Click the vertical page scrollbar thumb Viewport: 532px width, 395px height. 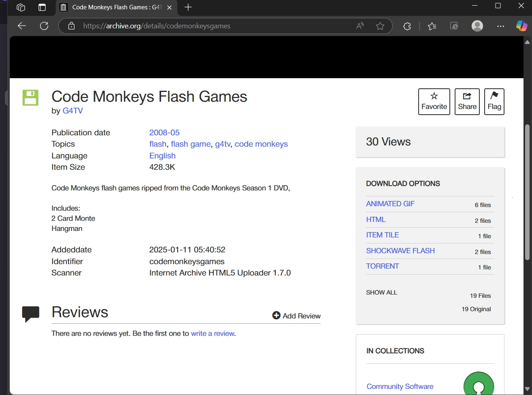527,192
